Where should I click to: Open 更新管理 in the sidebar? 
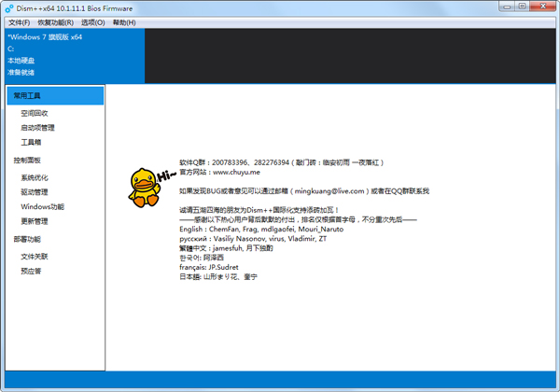(35, 221)
